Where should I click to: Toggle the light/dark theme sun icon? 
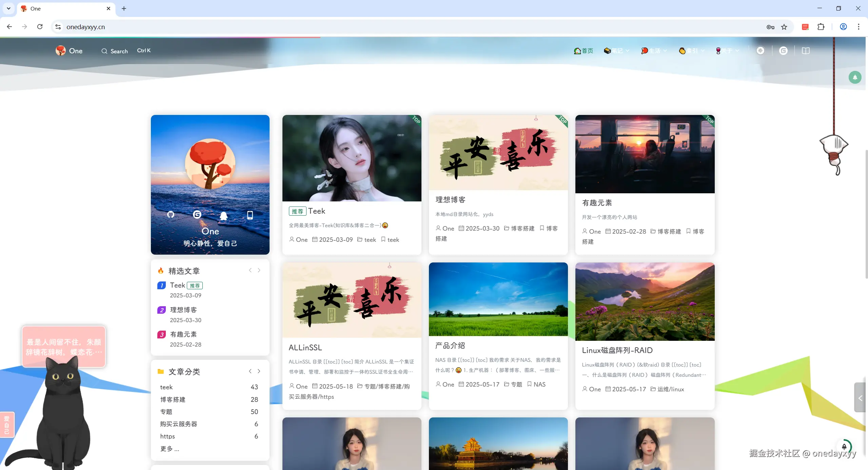[761, 51]
